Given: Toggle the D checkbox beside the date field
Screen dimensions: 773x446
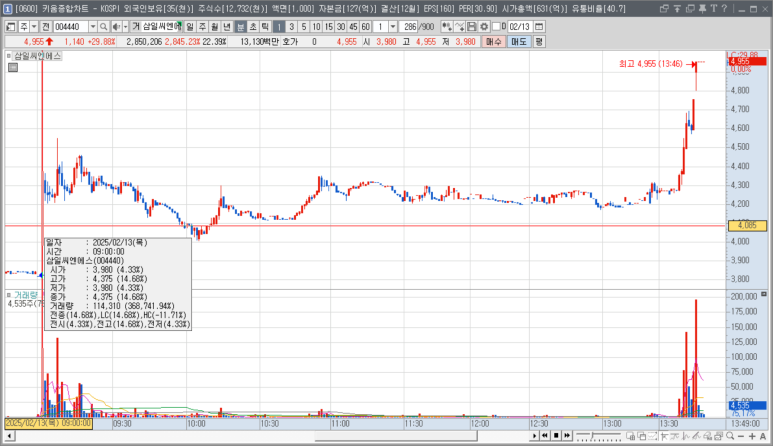Looking at the screenshot, I should click(496, 27).
